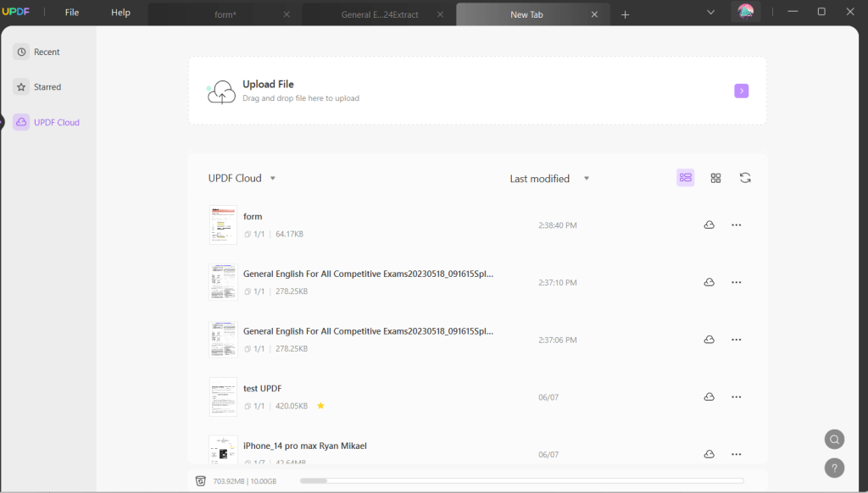This screenshot has width=868, height=493.
Task: Click the purple arrow button in Upload File
Action: (x=741, y=91)
